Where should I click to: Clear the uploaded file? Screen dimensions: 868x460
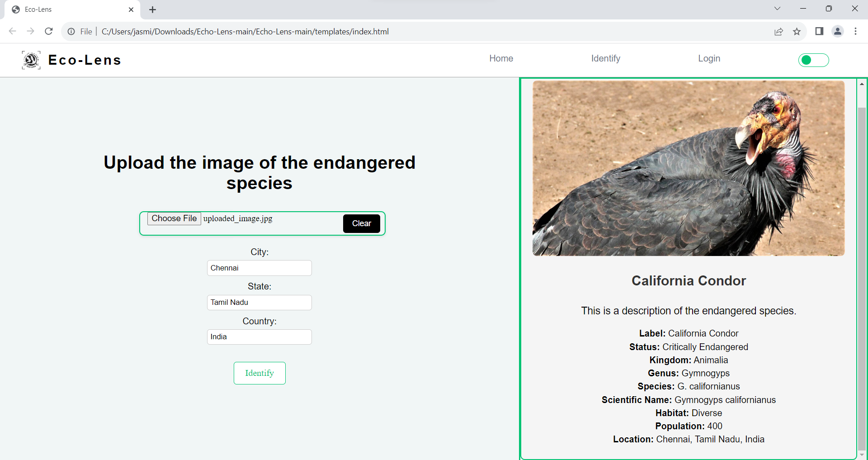pos(362,223)
